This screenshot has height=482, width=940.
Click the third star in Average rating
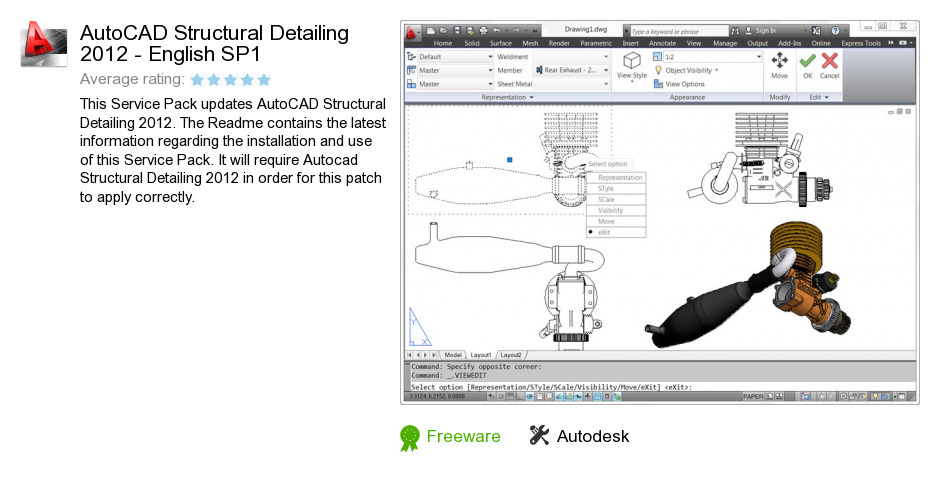[x=230, y=79]
